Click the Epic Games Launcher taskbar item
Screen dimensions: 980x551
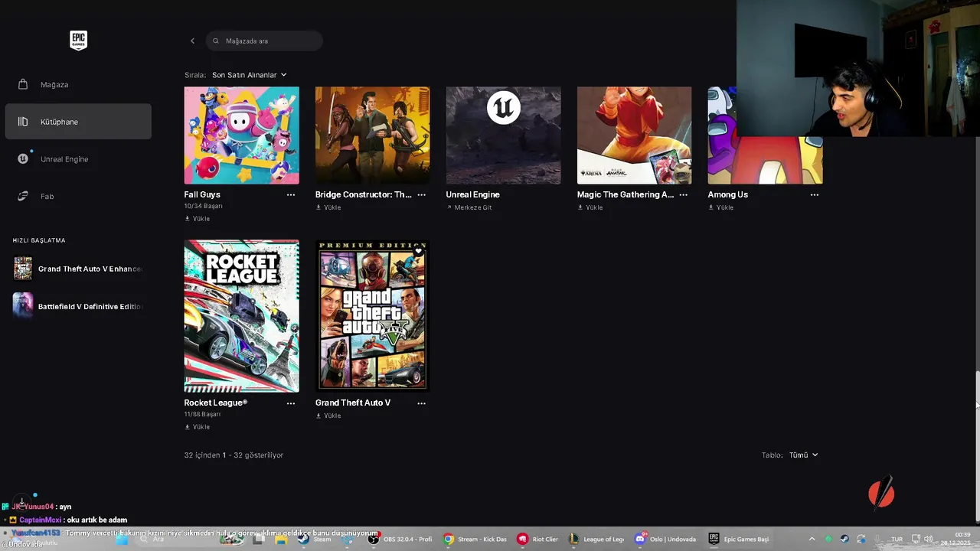pos(739,539)
